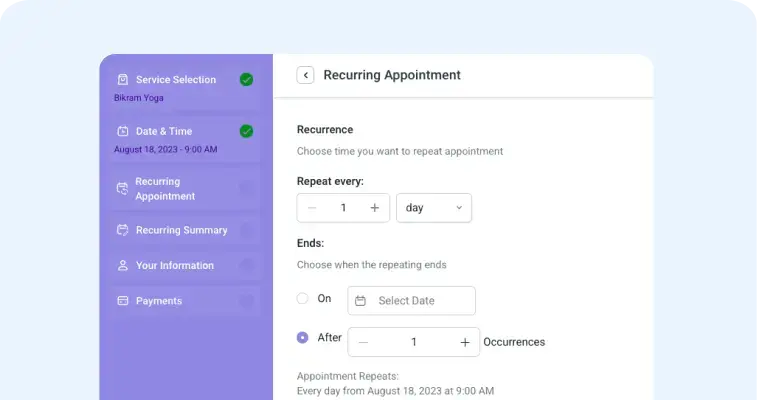This screenshot has height=400, width=758.
Task: Click the Date & Time calendar icon
Action: coord(123,131)
